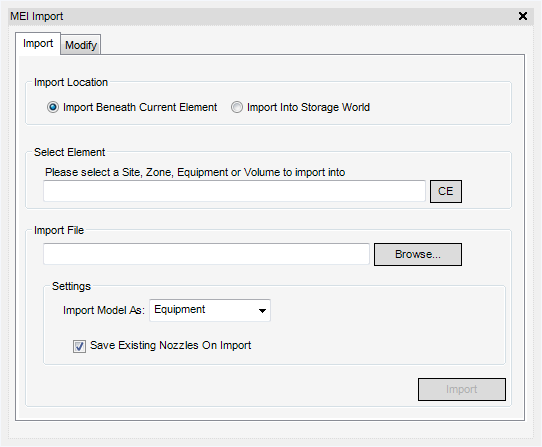Click the greyed-out Import button
The height and width of the screenshot is (447, 542).
point(461,389)
